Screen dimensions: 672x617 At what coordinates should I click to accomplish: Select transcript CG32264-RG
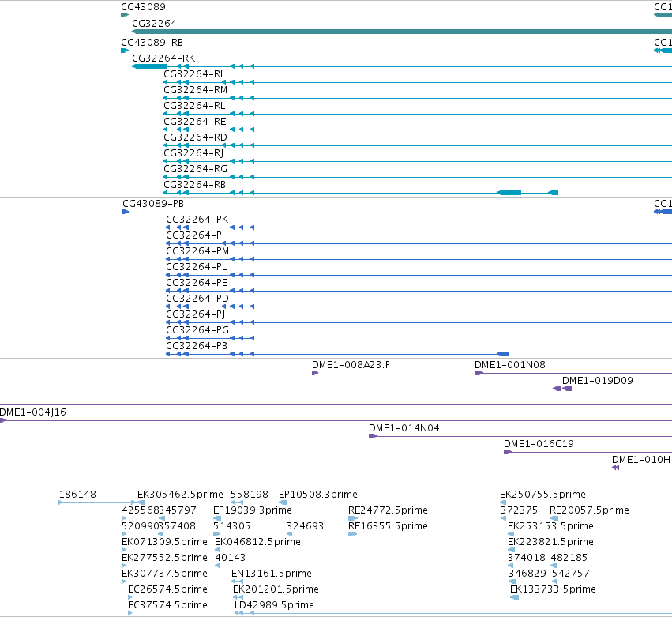click(195, 169)
